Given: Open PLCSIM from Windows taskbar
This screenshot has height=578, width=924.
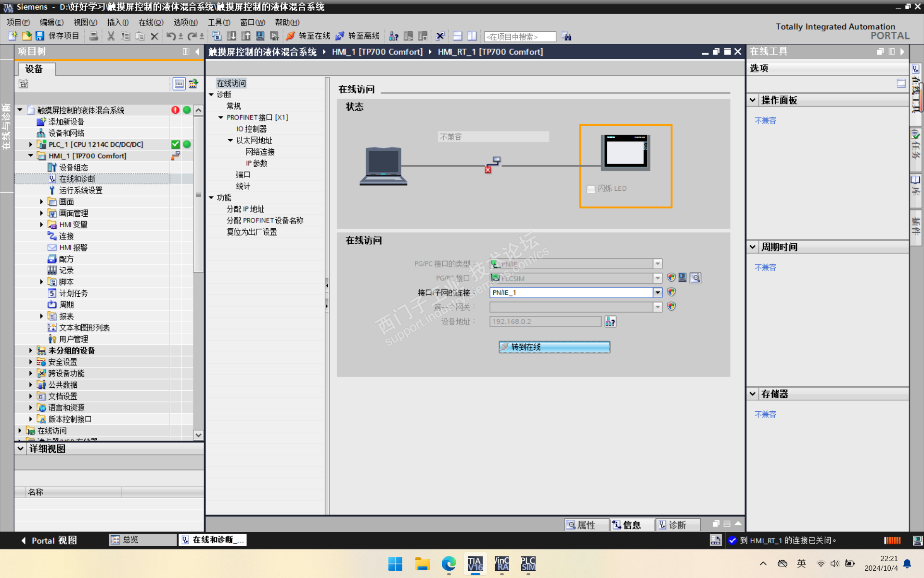Looking at the screenshot, I should pyautogui.click(x=528, y=564).
